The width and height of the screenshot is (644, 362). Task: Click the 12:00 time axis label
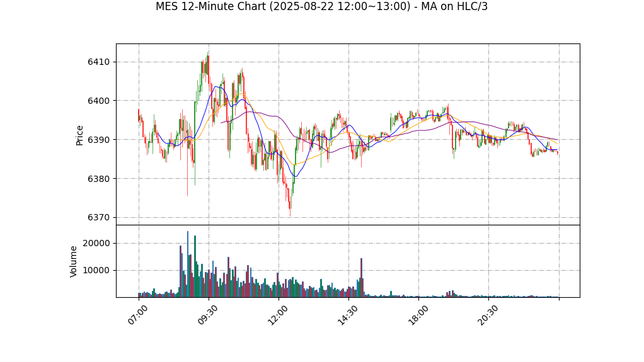tap(278, 315)
